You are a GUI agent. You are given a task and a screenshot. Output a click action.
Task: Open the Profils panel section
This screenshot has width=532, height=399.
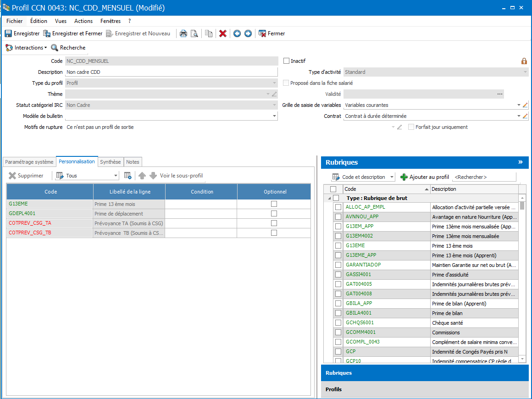click(425, 389)
